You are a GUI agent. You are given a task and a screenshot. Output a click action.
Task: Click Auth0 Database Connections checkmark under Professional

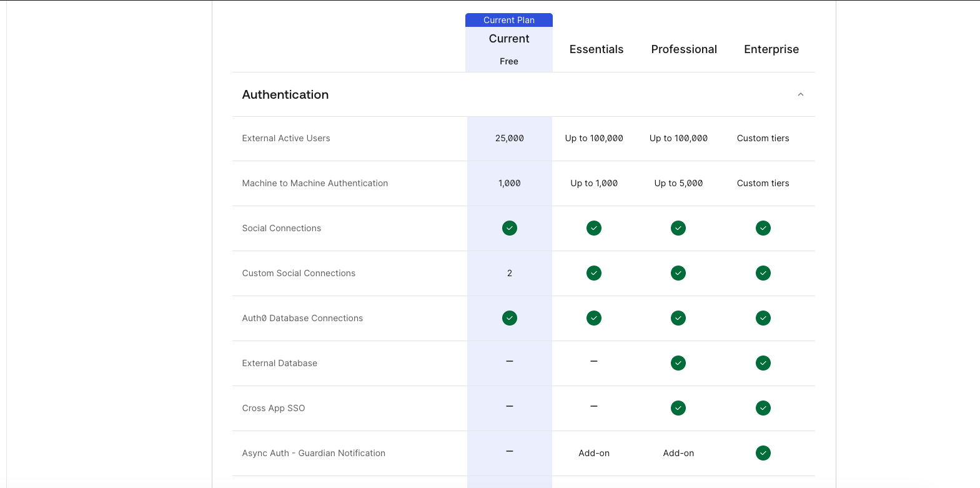tap(678, 318)
